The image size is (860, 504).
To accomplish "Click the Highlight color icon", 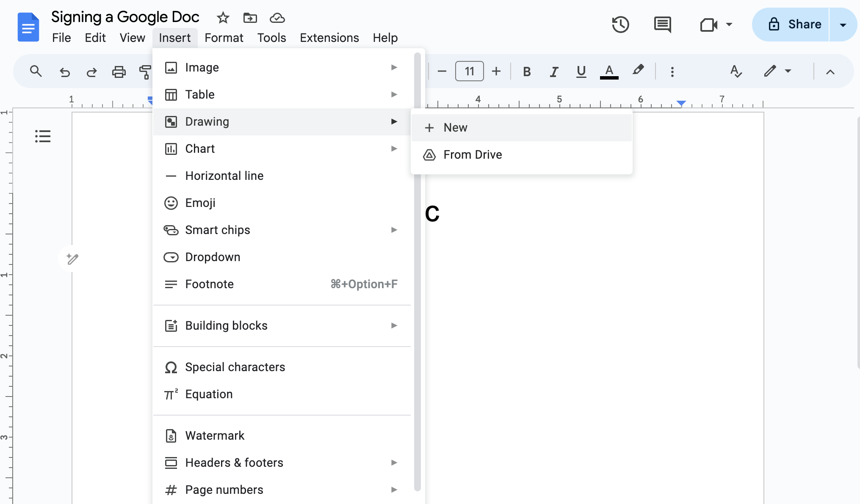I will tap(638, 71).
